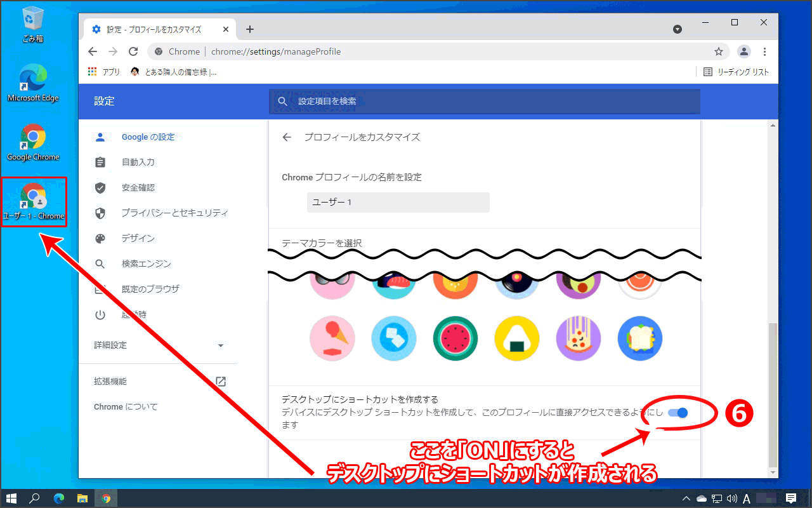The height and width of the screenshot is (508, 812).
Task: Expand the 詳細設定 section arrow
Action: point(221,345)
